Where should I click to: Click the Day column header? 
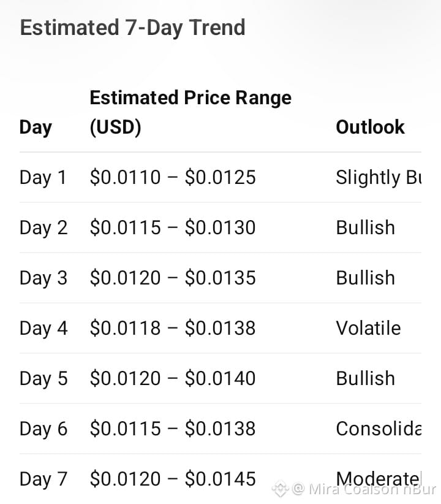click(x=36, y=128)
